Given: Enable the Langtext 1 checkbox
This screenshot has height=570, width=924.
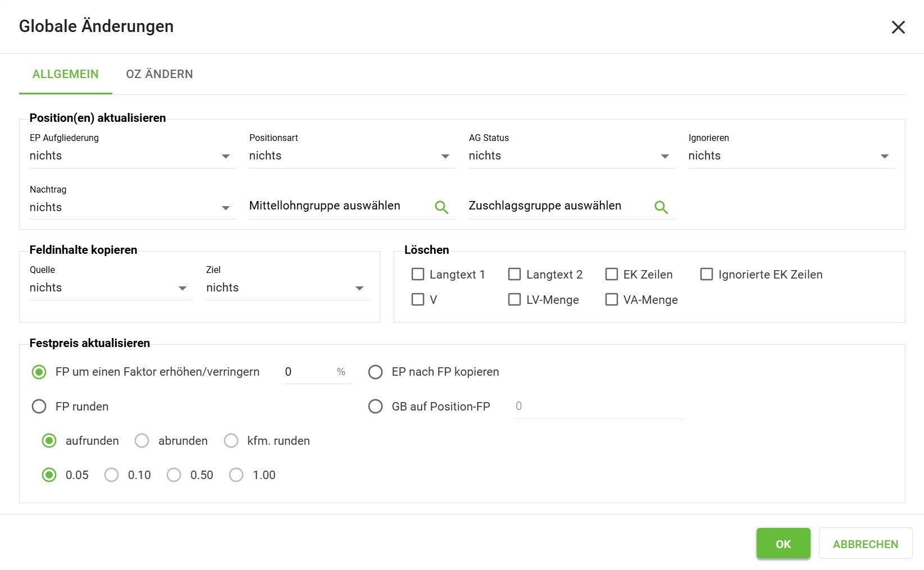Looking at the screenshot, I should pyautogui.click(x=418, y=274).
